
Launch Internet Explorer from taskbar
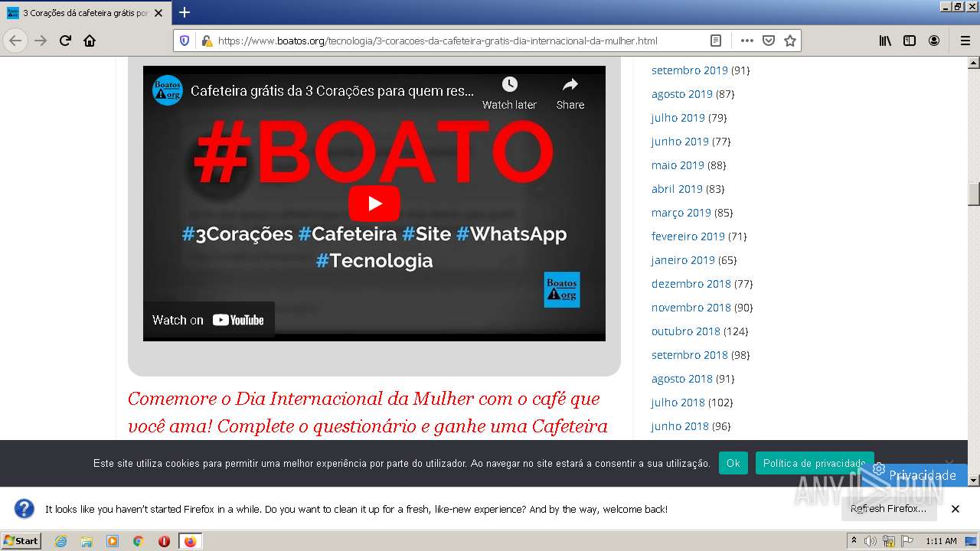(61, 541)
